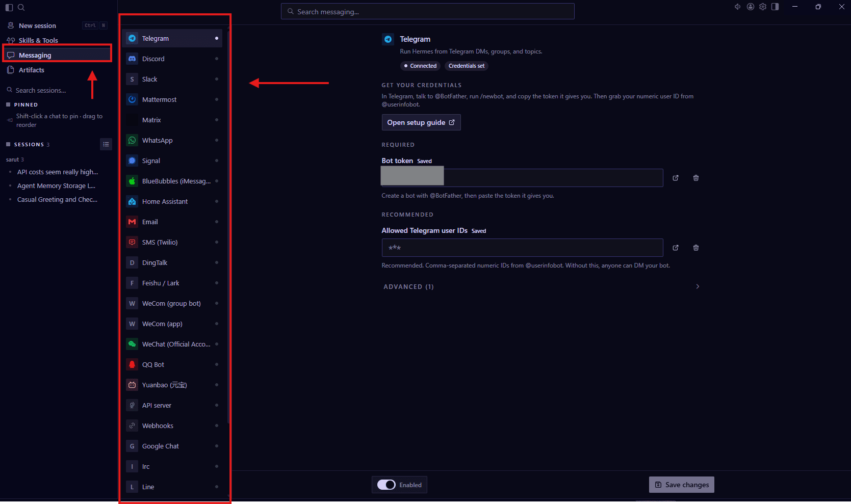Click the sound volume icon
Viewport: 851px width, 504px height.
pos(737,7)
